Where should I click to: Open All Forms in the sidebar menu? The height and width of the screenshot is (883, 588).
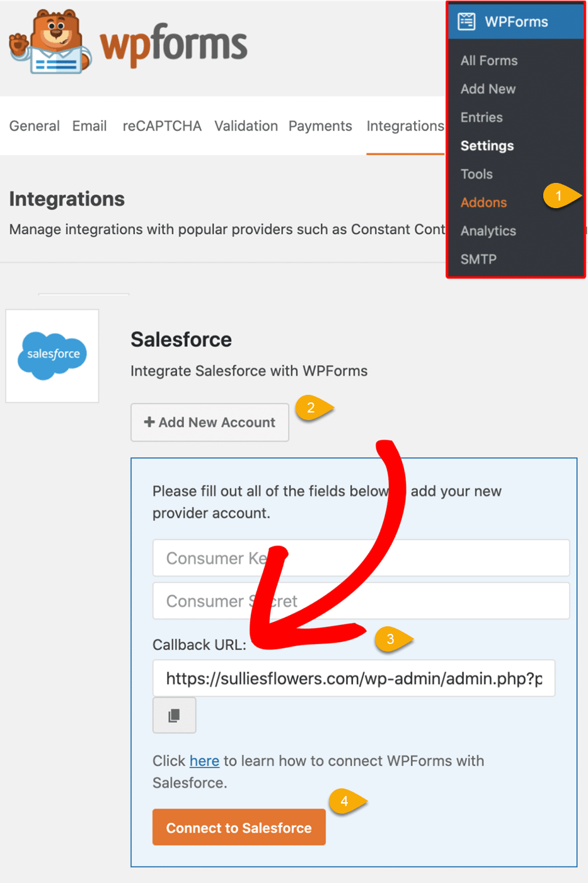(x=489, y=61)
